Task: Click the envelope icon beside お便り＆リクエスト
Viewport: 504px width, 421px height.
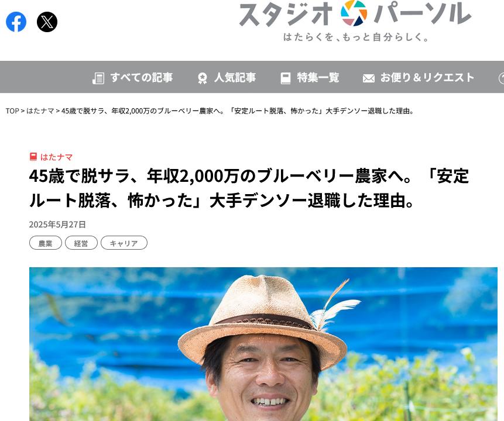Action: [369, 78]
